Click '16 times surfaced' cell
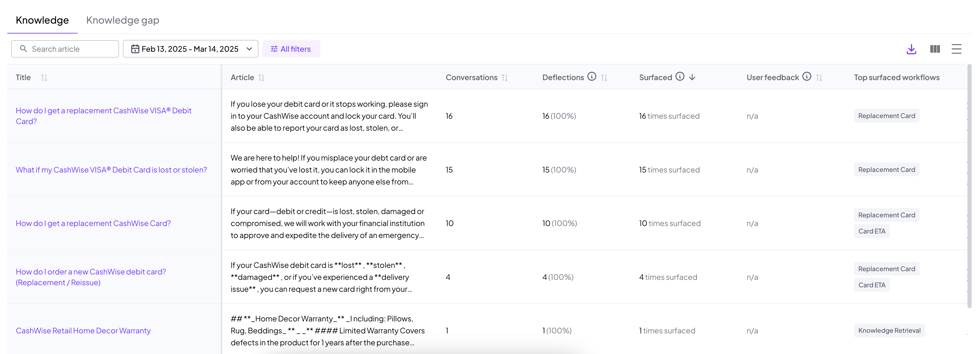This screenshot has width=980, height=354. coord(669,116)
